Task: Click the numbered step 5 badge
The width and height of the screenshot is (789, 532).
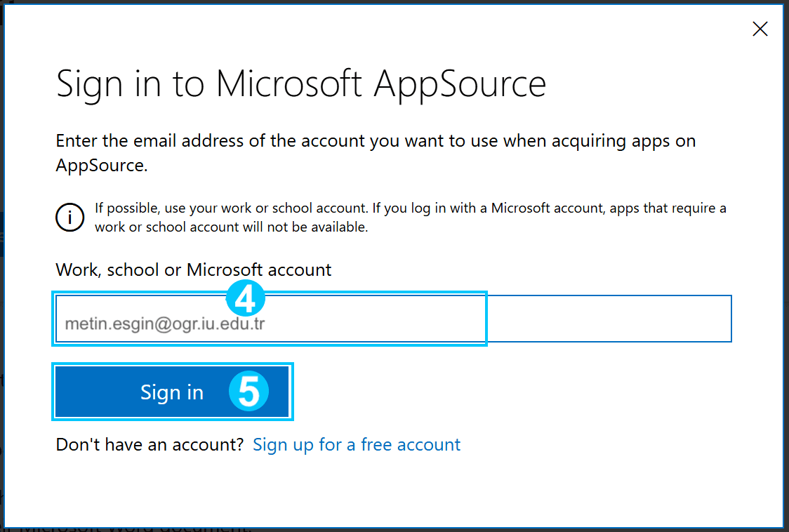Action: pyautogui.click(x=249, y=391)
